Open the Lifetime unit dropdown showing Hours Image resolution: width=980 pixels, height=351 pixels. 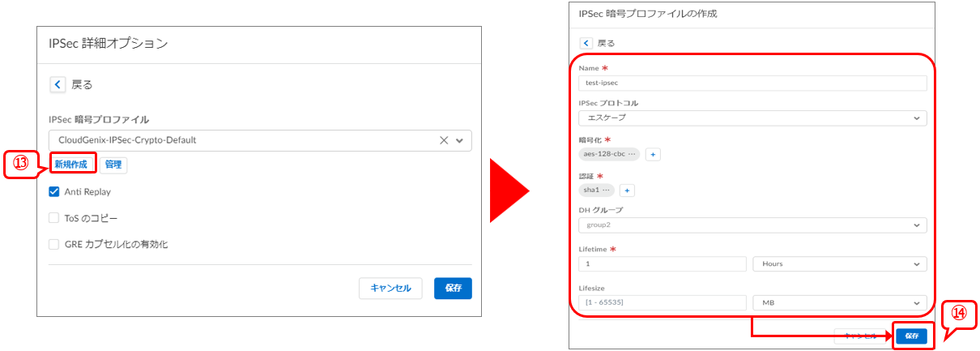tap(839, 263)
